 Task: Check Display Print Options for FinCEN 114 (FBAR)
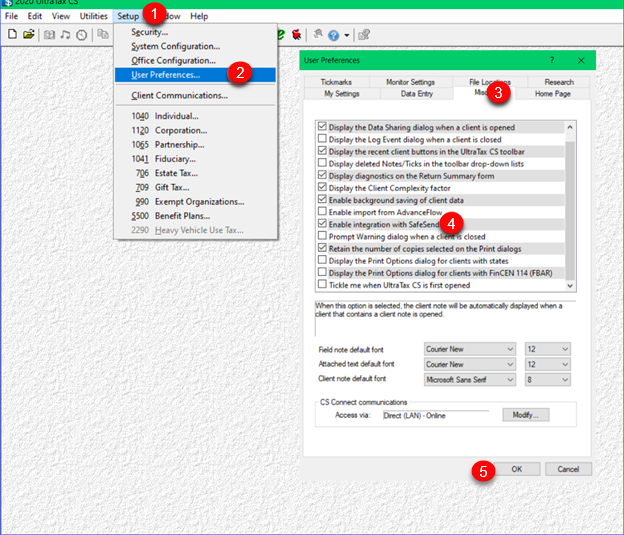(322, 272)
